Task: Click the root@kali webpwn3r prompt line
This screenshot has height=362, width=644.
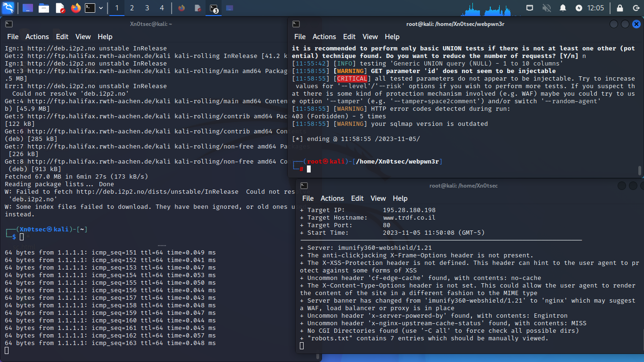Action: [x=367, y=162]
